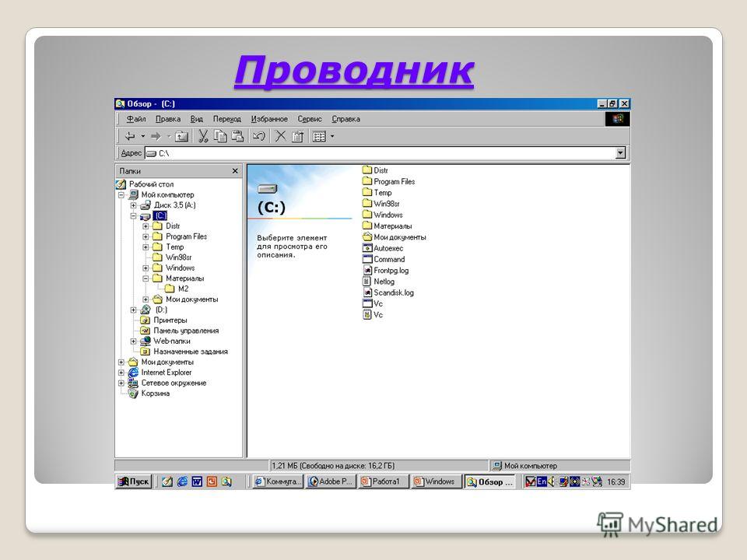Click the Forward arrow toolbar button
Image resolution: width=747 pixels, height=560 pixels.
pos(156,137)
